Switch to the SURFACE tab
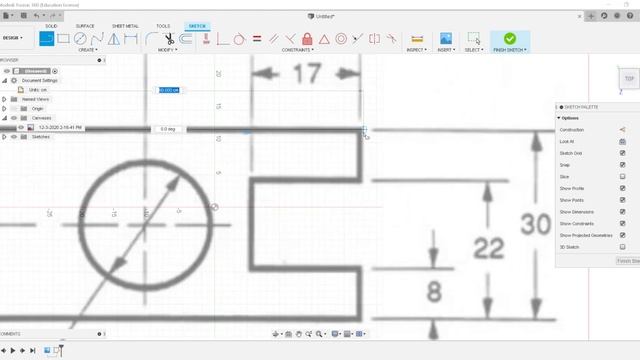 (x=85, y=26)
